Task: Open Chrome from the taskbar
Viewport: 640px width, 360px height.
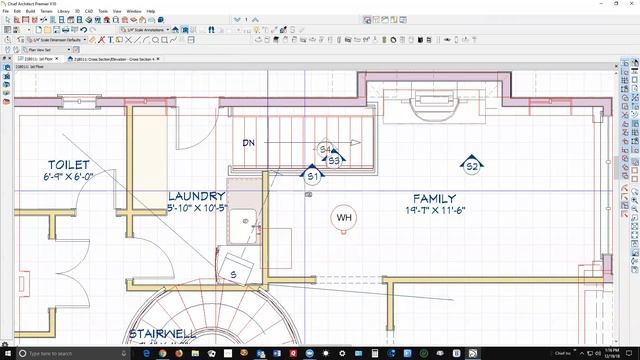Action: click(162, 353)
